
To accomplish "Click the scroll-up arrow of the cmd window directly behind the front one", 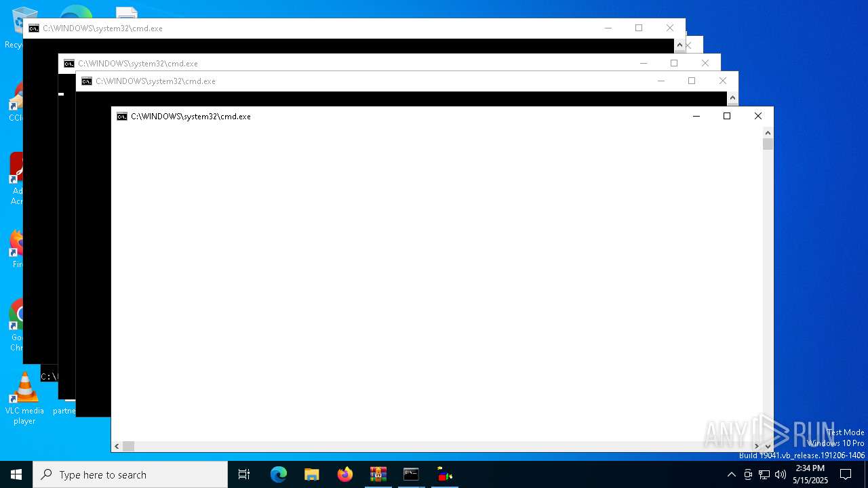I will pyautogui.click(x=732, y=99).
